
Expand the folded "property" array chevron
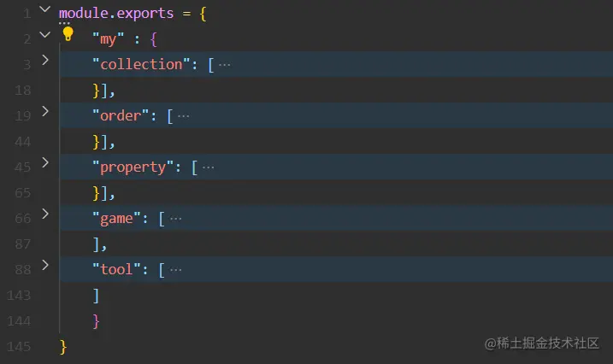pos(45,162)
